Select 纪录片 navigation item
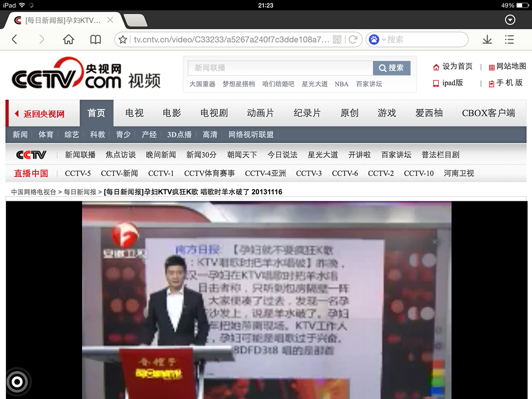This screenshot has width=532, height=399. pos(307,113)
